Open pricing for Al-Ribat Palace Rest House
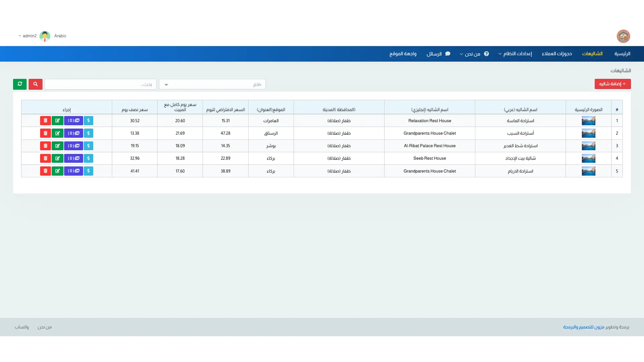 (x=88, y=146)
